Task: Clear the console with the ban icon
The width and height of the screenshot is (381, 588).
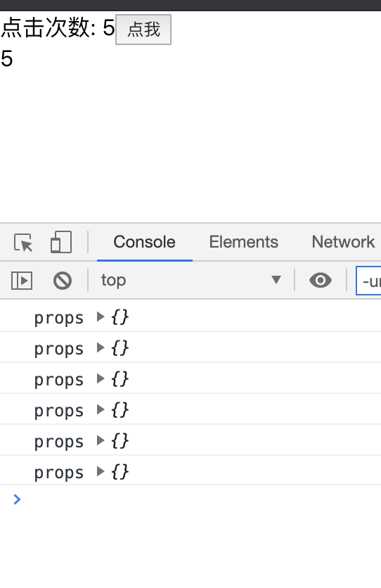Action: click(x=63, y=281)
